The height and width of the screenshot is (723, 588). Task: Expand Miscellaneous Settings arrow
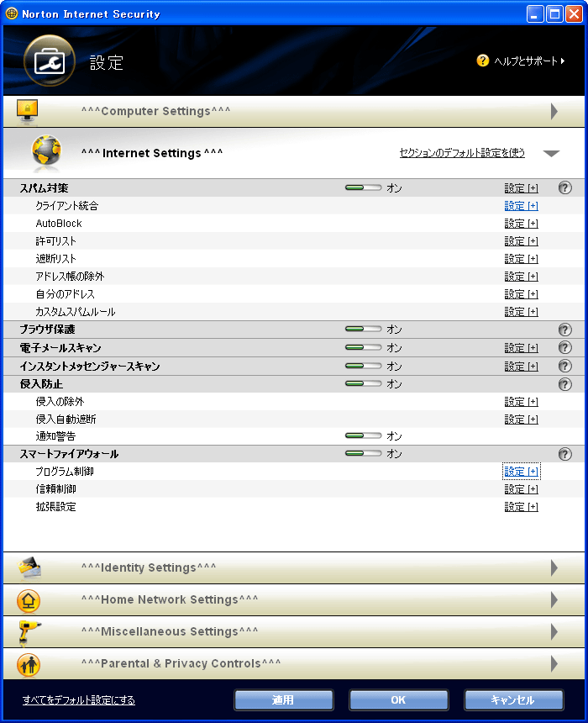pos(554,631)
